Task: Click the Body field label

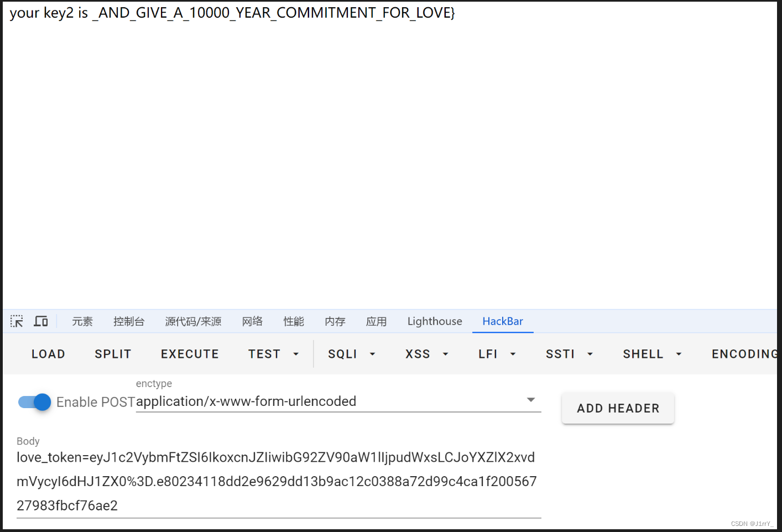Action: pyautogui.click(x=28, y=441)
